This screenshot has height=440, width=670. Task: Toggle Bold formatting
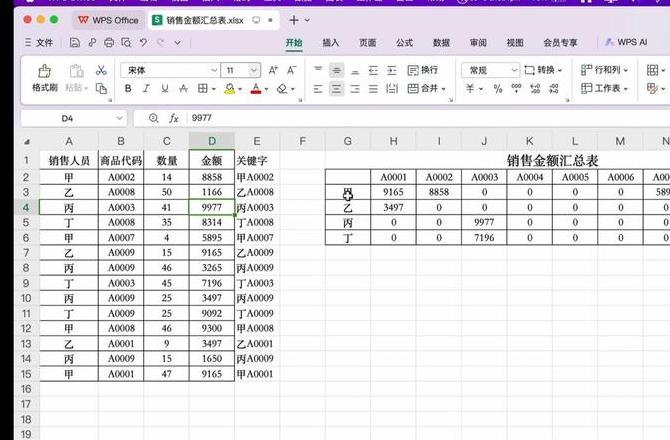128,88
